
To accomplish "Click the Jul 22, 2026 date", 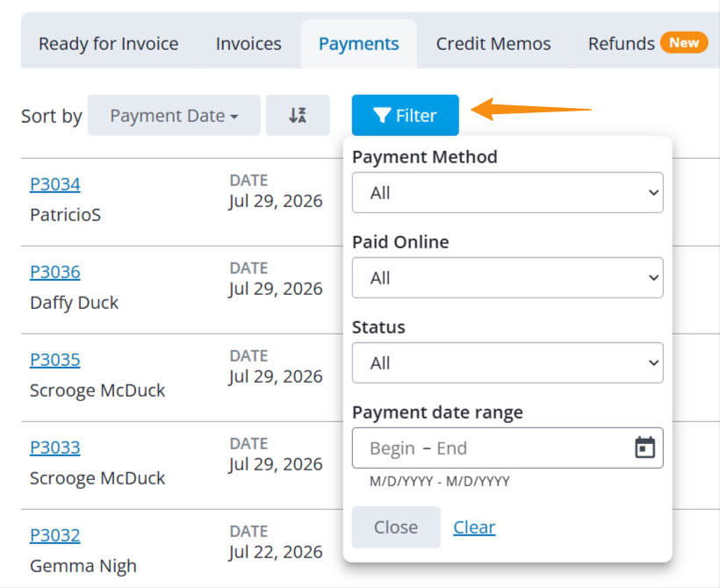I will click(276, 552).
